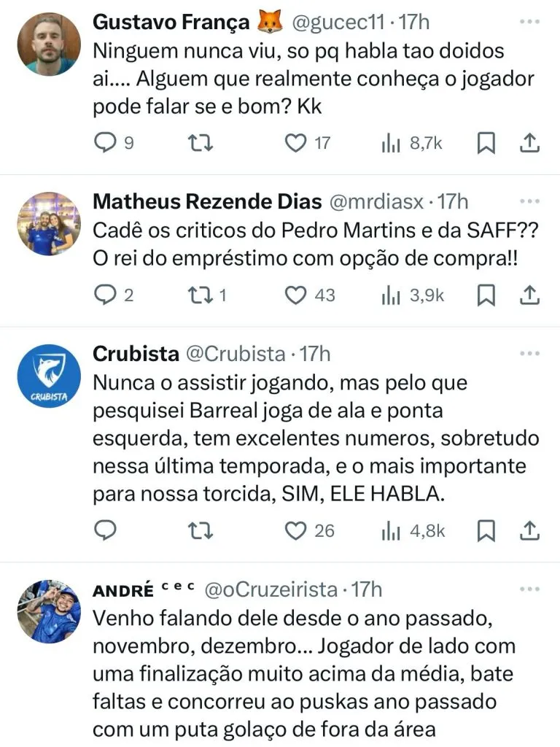Screen dimensions: 560x747
Task: Like Gustavo França's tweet
Action: click(295, 143)
